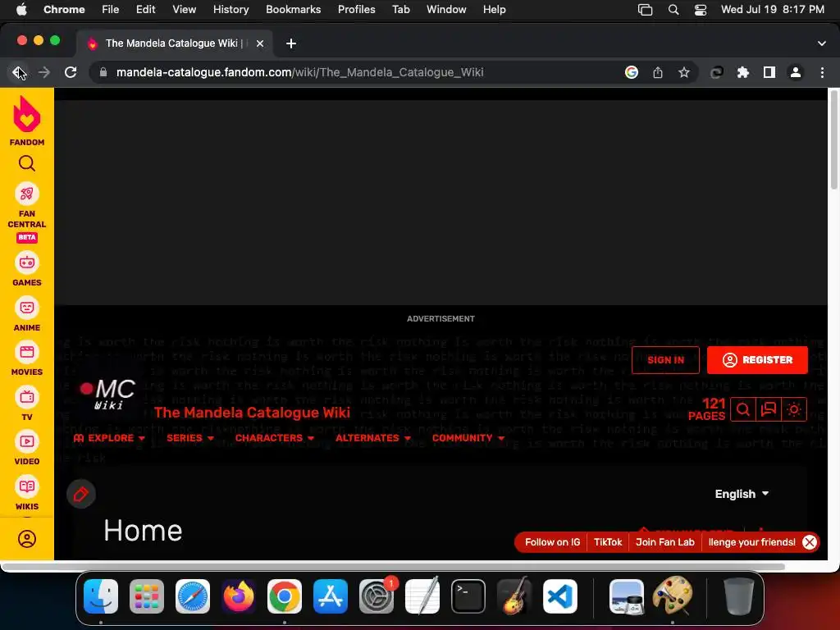Toggle Chrome side panel icon
The image size is (840, 630).
[x=769, y=72]
